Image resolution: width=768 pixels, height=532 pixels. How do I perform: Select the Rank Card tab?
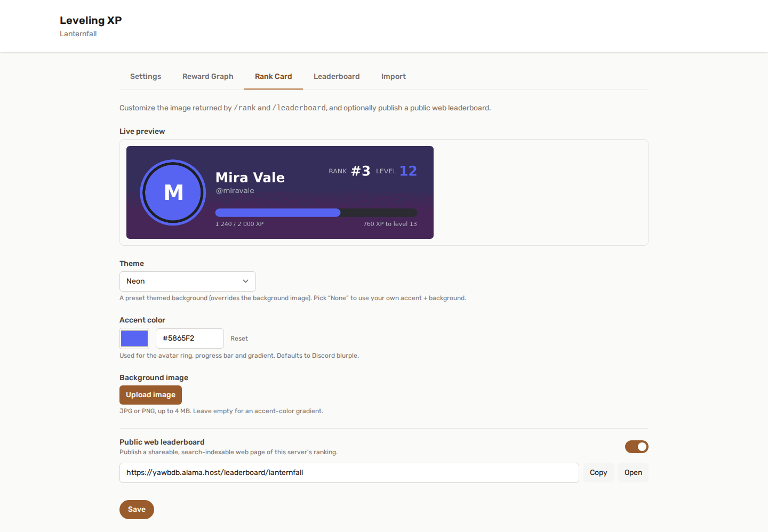(274, 76)
